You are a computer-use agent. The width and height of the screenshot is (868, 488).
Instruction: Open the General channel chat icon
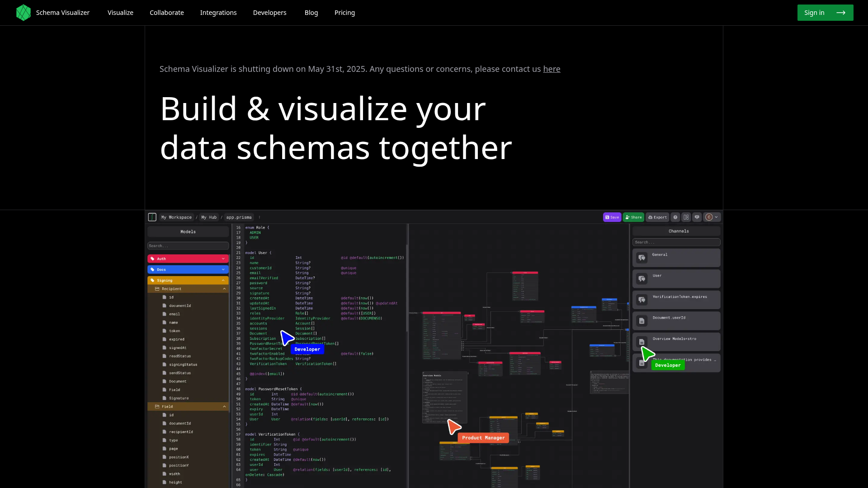click(x=642, y=258)
